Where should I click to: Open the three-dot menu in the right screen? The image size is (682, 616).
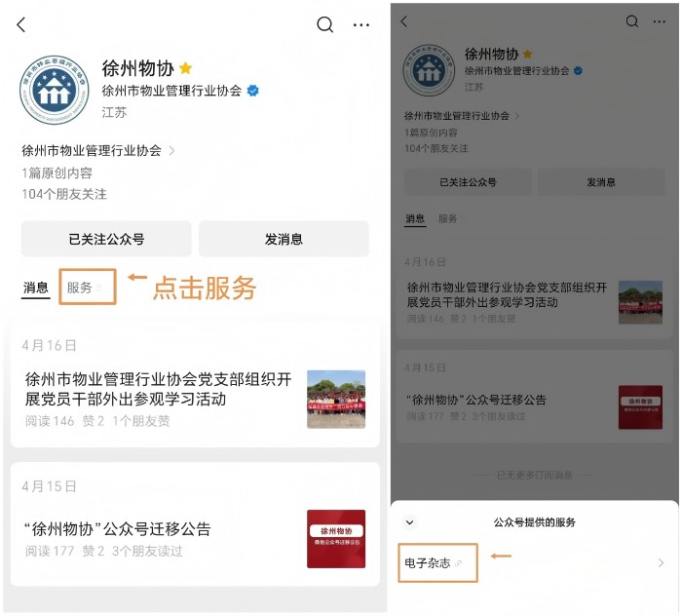click(659, 21)
